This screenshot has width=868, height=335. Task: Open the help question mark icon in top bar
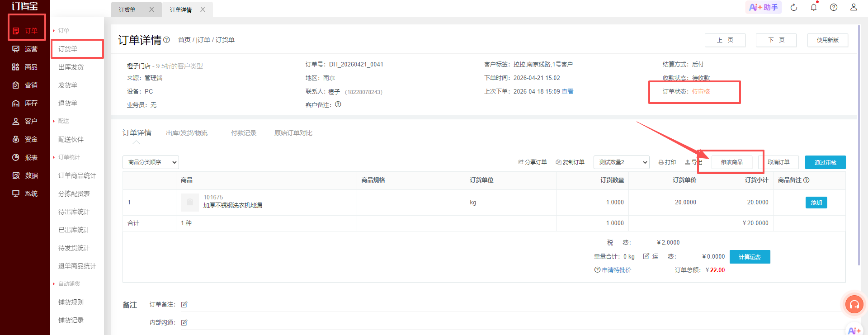click(x=834, y=7)
